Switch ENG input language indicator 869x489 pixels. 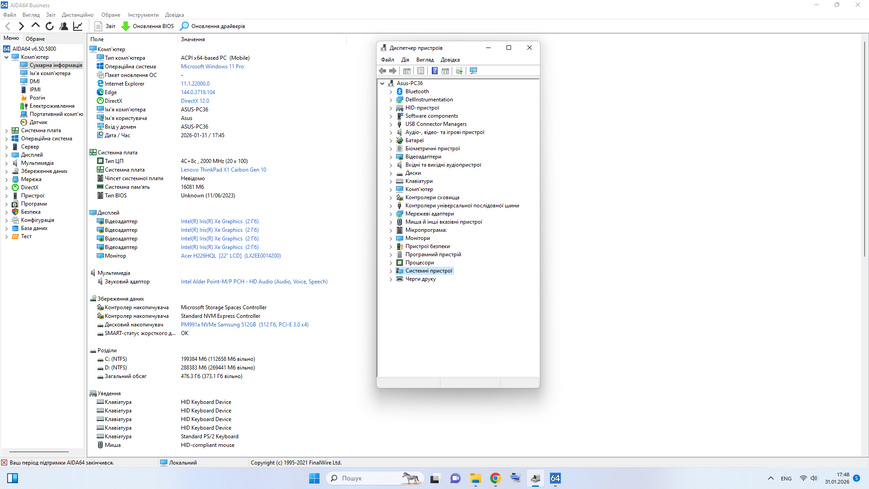click(786, 478)
